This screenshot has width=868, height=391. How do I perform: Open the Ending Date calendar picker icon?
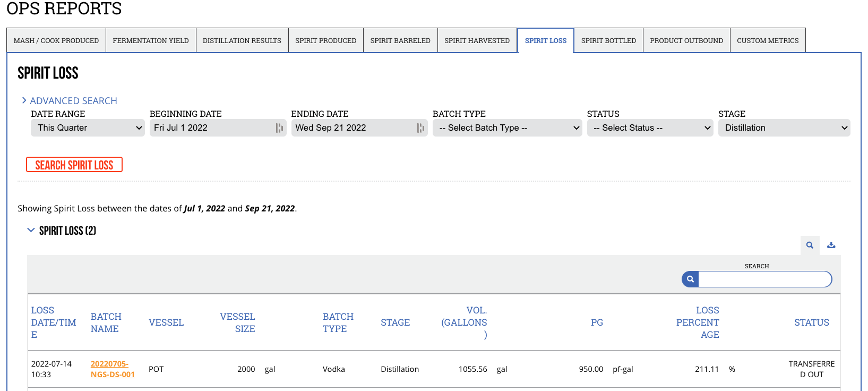(420, 128)
